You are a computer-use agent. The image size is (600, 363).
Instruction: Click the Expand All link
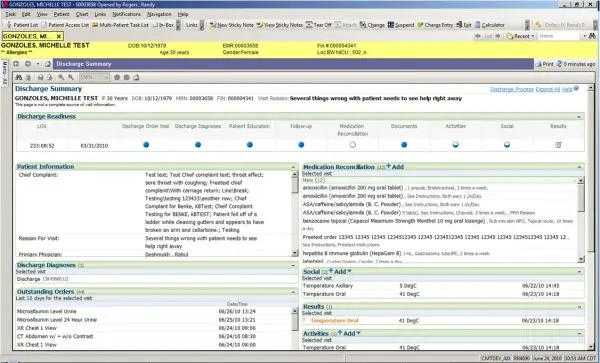548,89
